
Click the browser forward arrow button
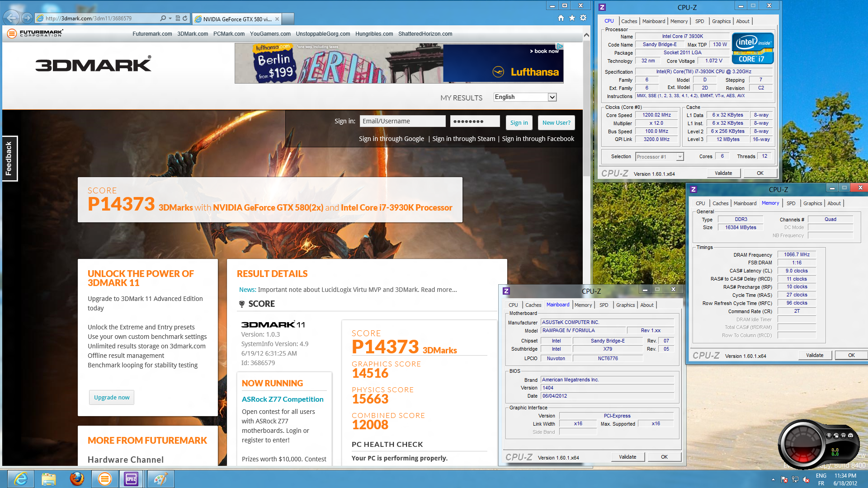[x=27, y=18]
